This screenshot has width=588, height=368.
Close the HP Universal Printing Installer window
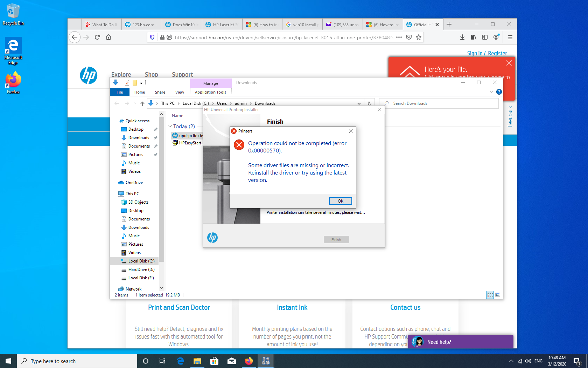tap(379, 110)
